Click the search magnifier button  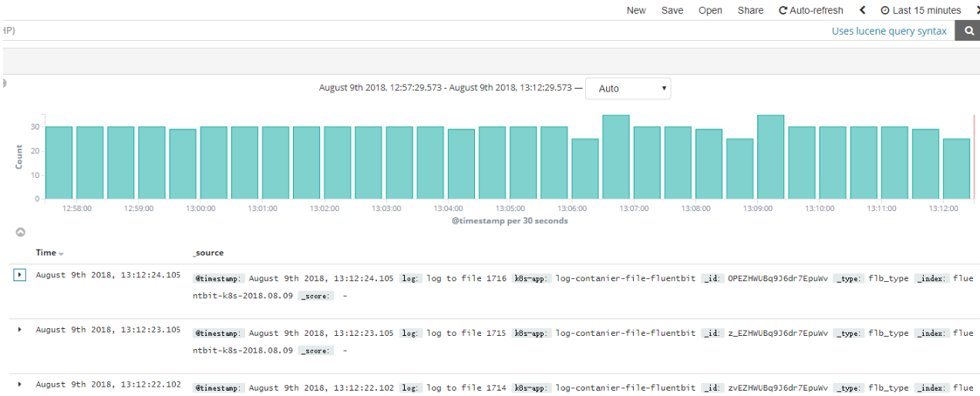point(968,31)
